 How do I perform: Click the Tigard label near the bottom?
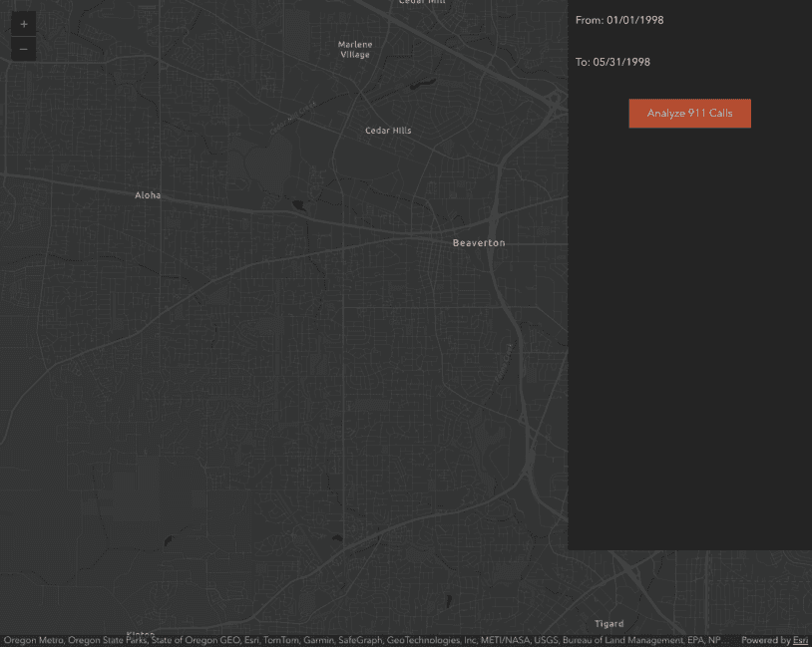click(x=609, y=623)
